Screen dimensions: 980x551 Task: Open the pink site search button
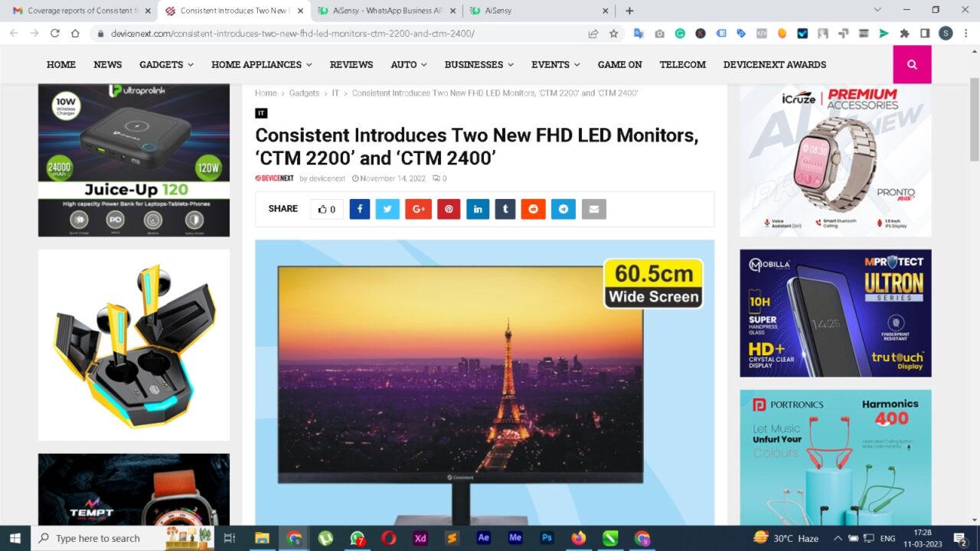(x=912, y=64)
